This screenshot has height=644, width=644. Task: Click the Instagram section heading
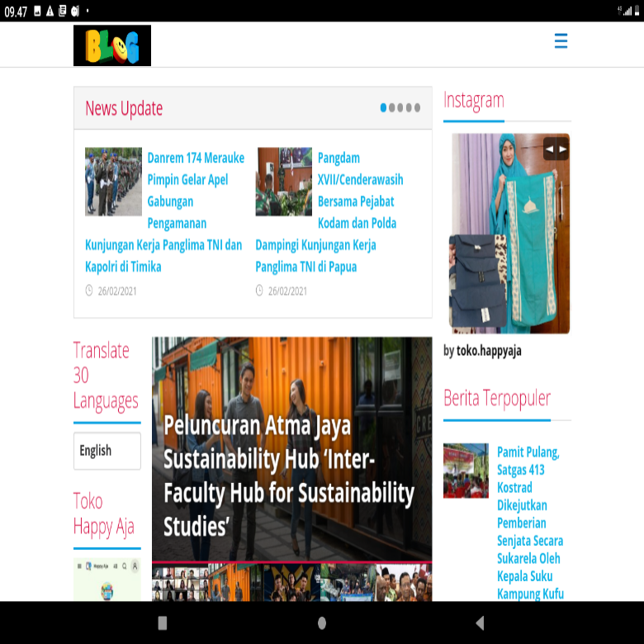tap(474, 101)
